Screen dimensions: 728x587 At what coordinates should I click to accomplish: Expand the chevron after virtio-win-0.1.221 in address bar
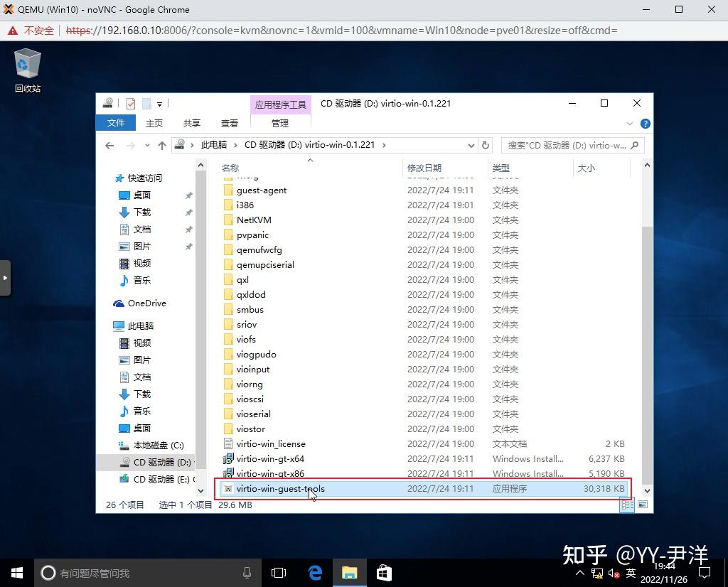click(x=384, y=145)
